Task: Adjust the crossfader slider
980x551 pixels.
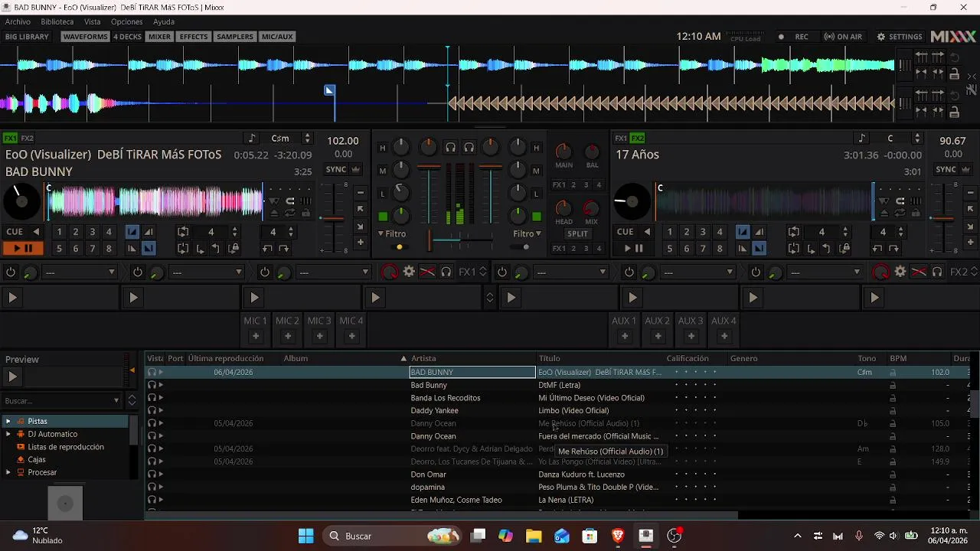Action: [459, 240]
